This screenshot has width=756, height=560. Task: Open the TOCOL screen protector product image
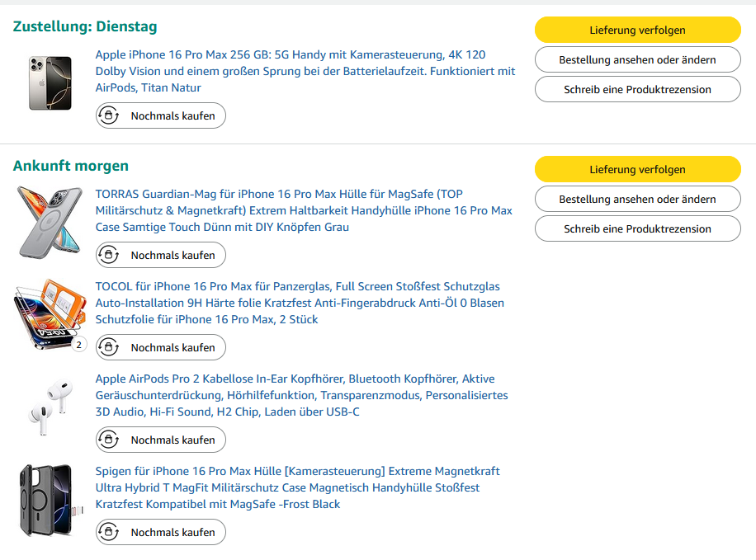click(50, 314)
